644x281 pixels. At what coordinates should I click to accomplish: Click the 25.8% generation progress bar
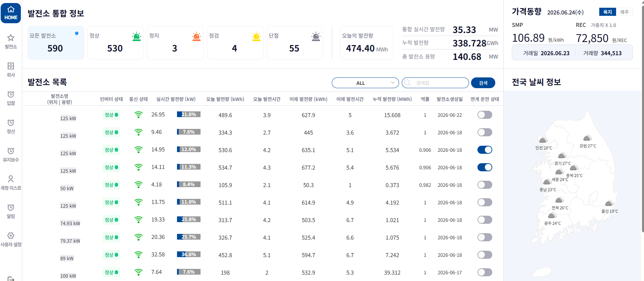pyautogui.click(x=189, y=219)
